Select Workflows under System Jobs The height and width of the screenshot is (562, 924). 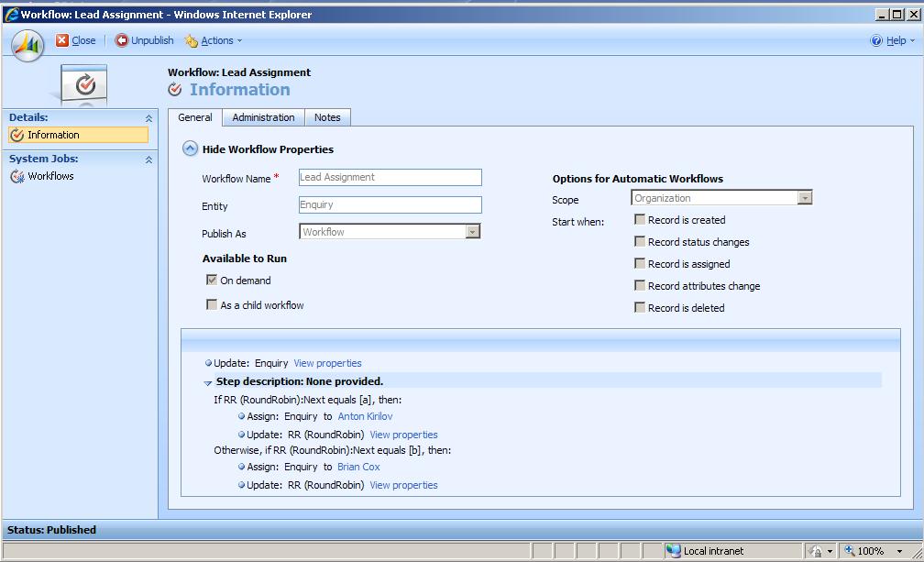[50, 176]
